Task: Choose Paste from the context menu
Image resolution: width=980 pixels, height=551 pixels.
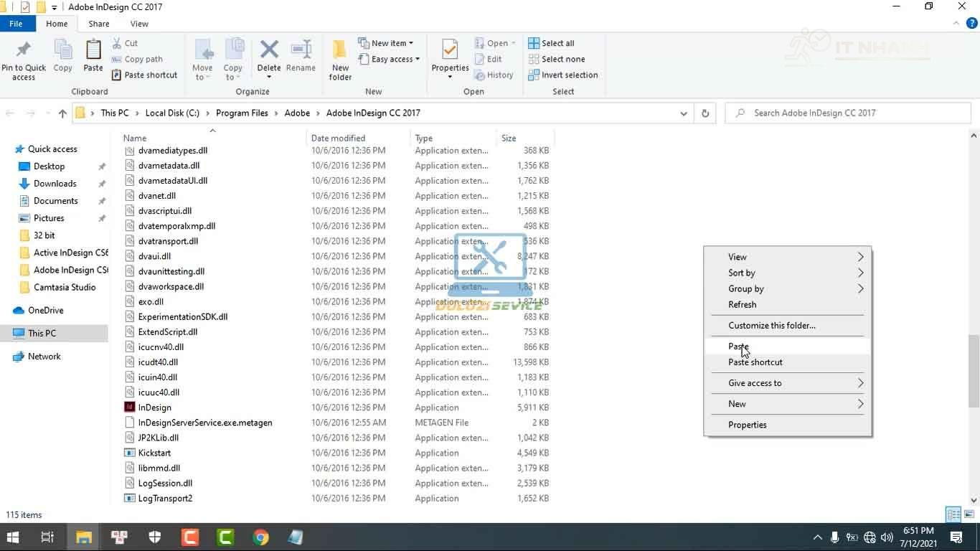Action: tap(738, 347)
